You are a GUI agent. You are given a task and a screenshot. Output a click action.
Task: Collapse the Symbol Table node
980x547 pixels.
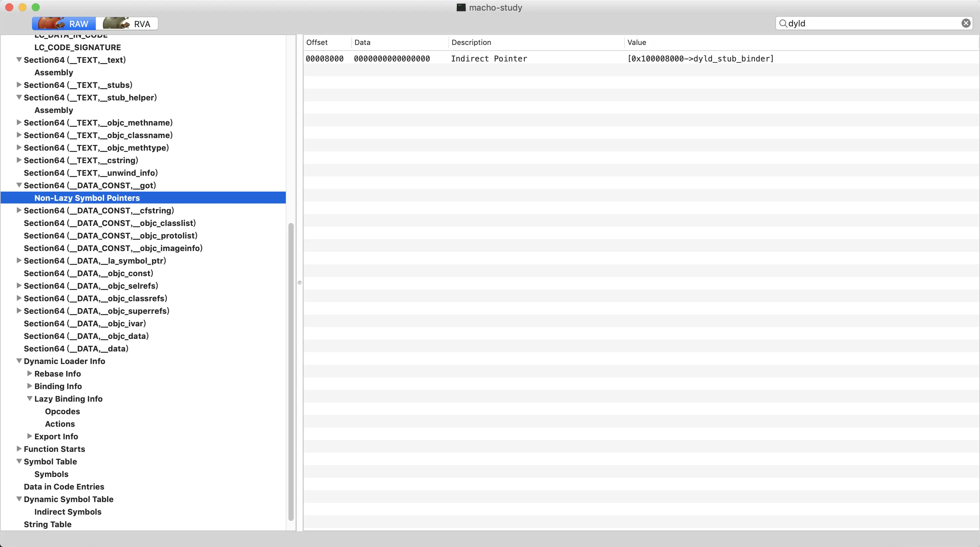tap(19, 461)
